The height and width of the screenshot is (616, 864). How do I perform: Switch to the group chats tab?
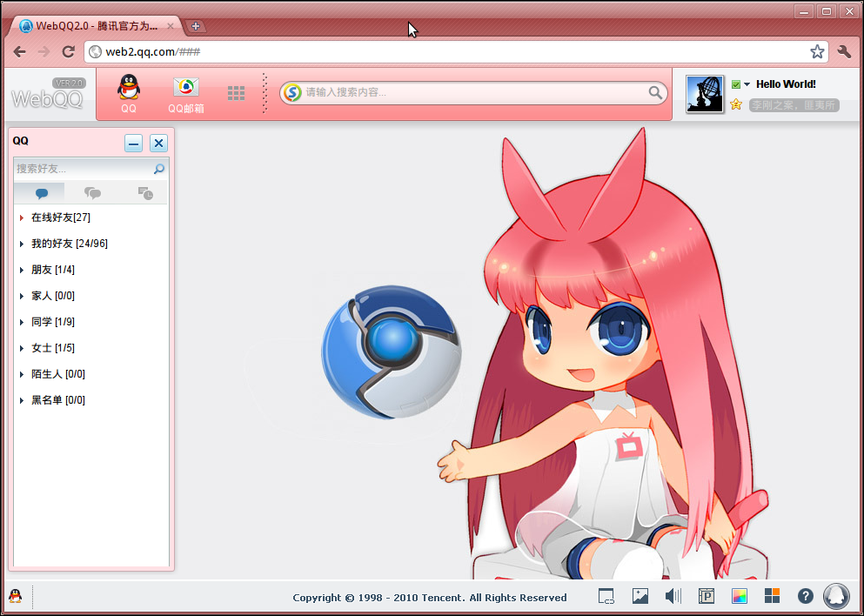(x=92, y=193)
